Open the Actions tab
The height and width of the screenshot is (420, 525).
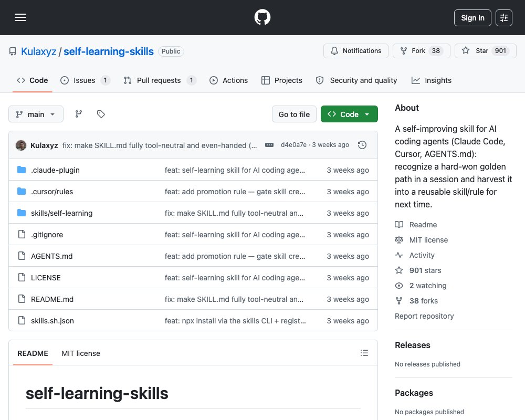(x=229, y=80)
